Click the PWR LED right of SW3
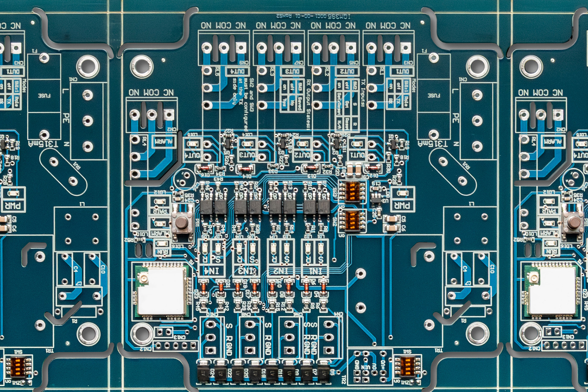 coord(402,193)
